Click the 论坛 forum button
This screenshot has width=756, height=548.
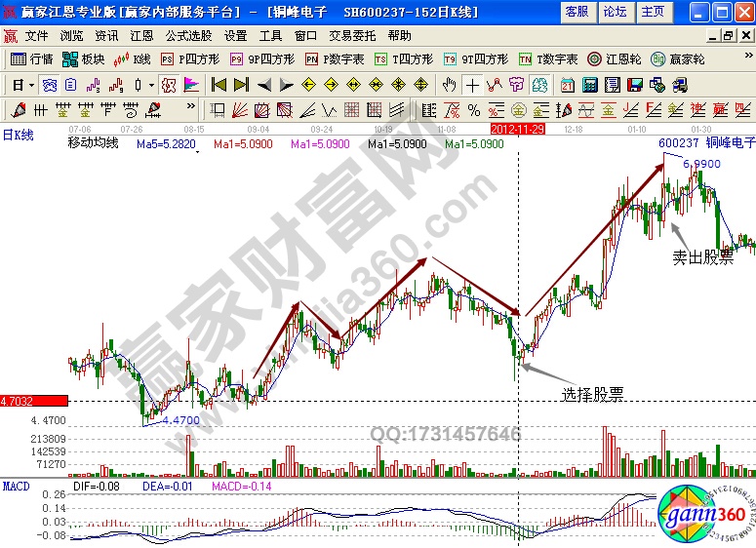615,12
